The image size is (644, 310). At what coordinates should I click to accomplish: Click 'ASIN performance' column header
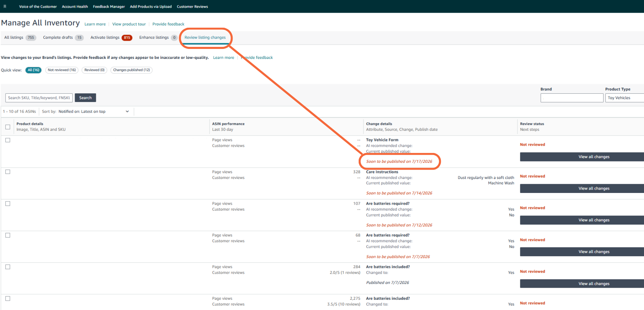[228, 124]
